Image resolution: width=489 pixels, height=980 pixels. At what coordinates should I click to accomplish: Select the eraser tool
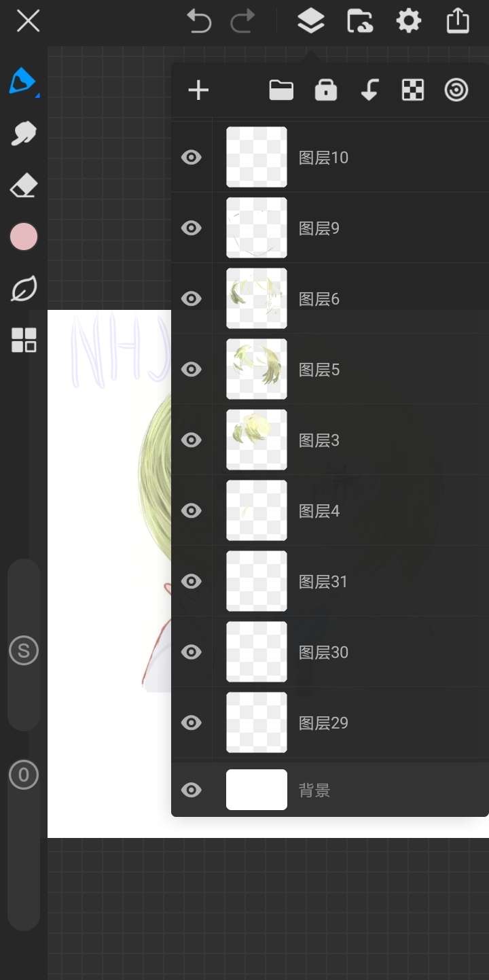click(23, 185)
